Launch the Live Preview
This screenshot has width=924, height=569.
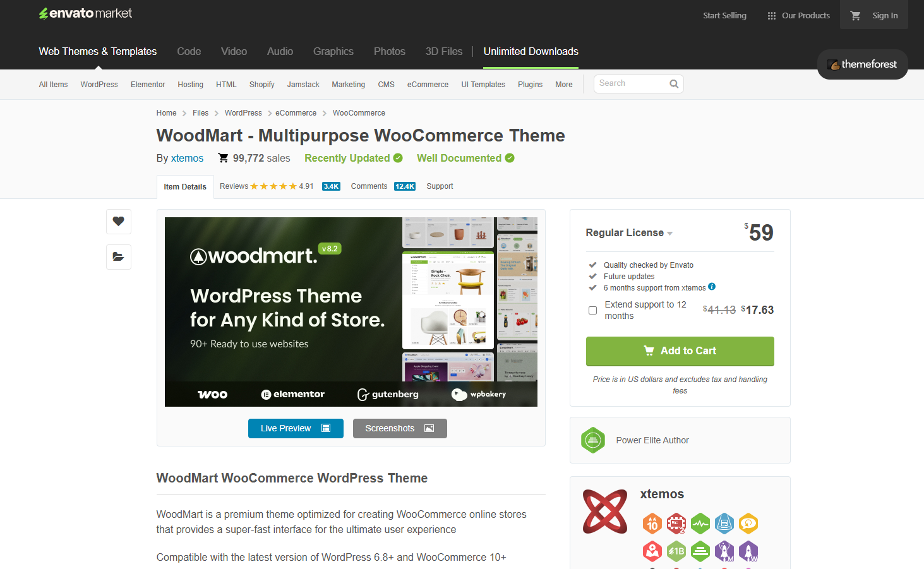point(295,428)
